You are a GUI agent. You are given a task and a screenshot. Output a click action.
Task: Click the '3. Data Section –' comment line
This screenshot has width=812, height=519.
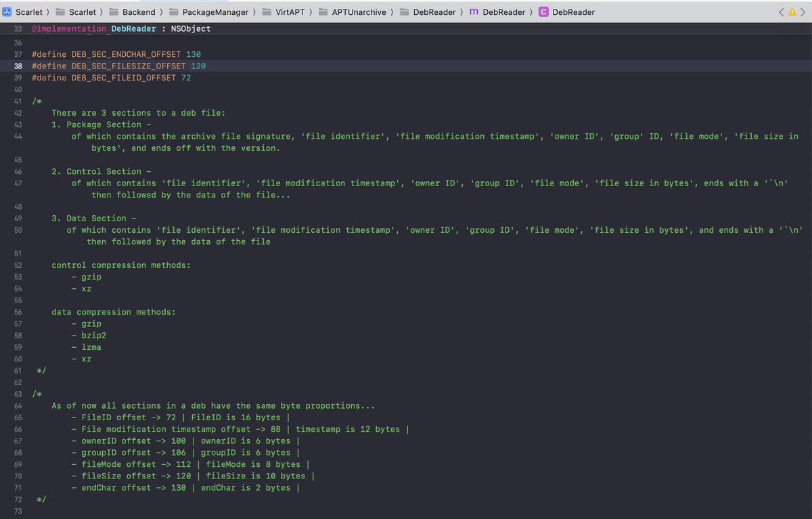(x=94, y=218)
